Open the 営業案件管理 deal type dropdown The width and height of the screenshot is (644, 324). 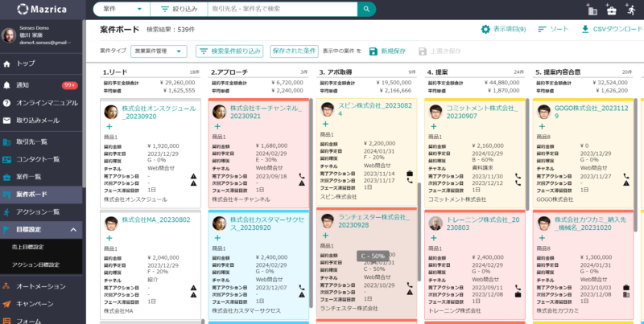[x=158, y=51]
